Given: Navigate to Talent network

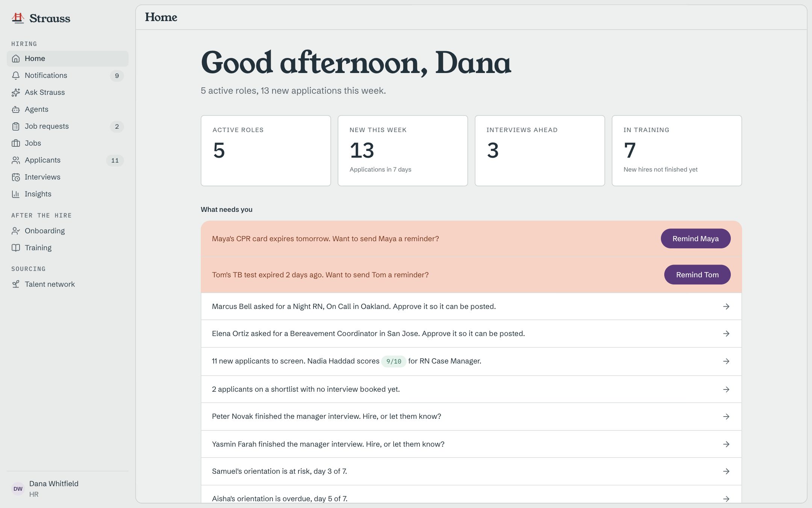Looking at the screenshot, I should click(x=68, y=284).
